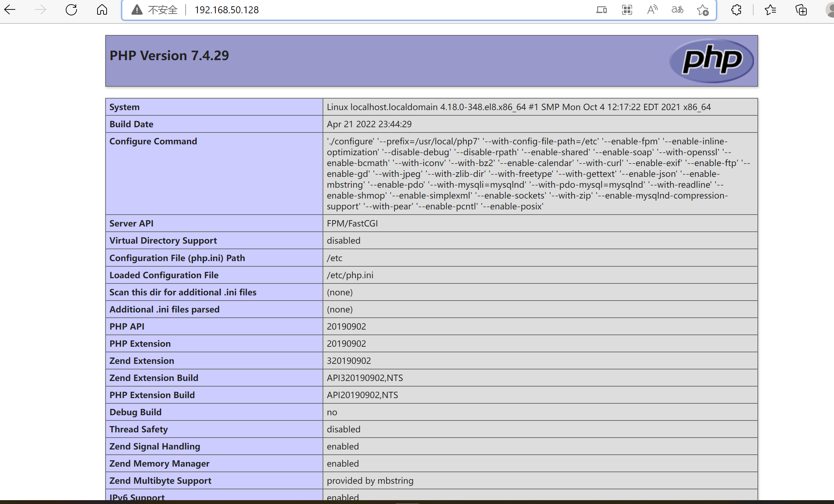
Task: Open the Collections icon
Action: (x=801, y=10)
